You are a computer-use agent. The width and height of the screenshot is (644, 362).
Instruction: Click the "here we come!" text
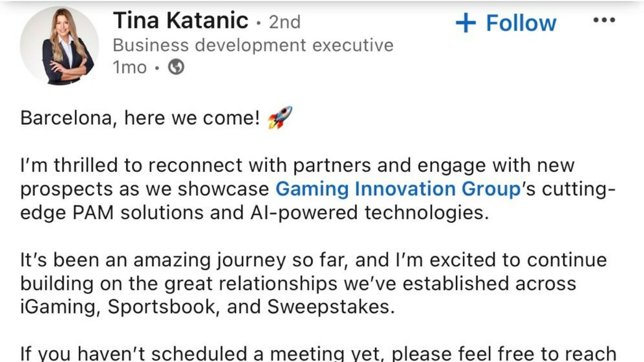coord(192,118)
